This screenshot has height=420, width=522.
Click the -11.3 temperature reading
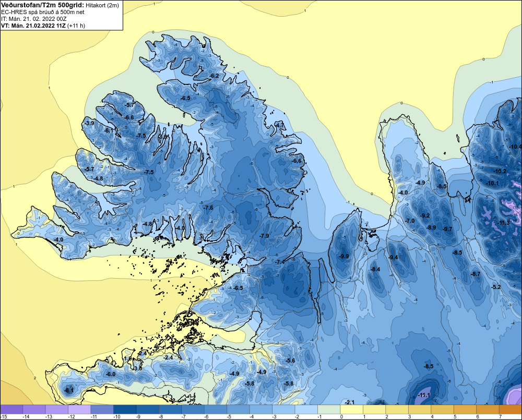click(x=503, y=223)
